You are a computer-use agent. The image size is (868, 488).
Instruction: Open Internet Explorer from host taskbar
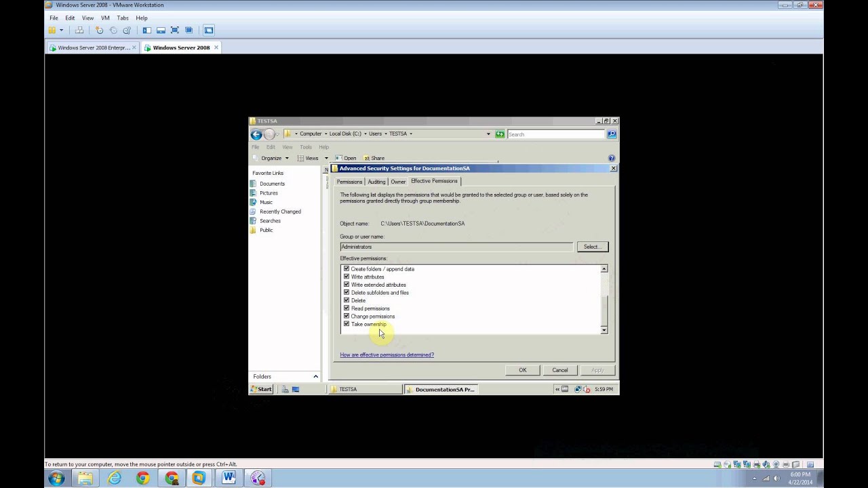point(114,479)
